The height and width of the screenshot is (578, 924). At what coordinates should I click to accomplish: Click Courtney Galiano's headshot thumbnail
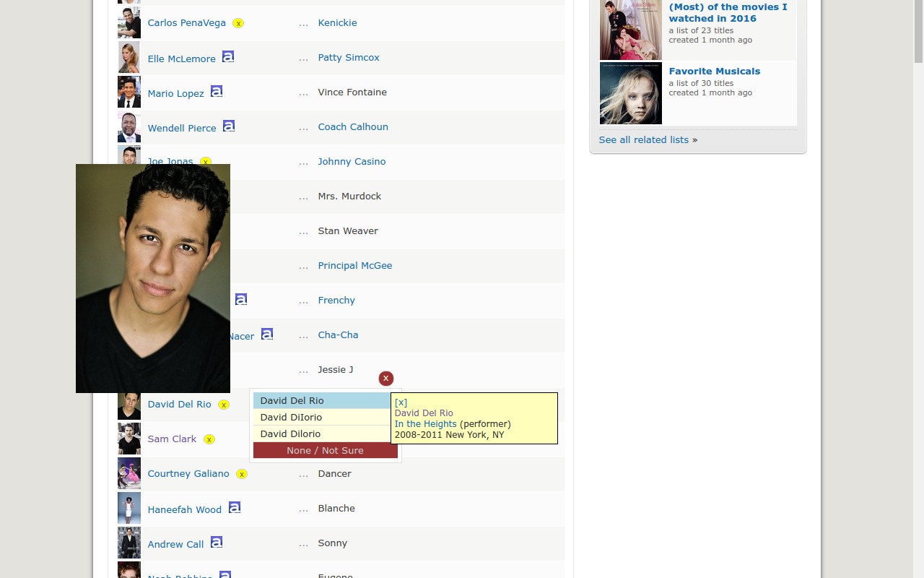129,474
